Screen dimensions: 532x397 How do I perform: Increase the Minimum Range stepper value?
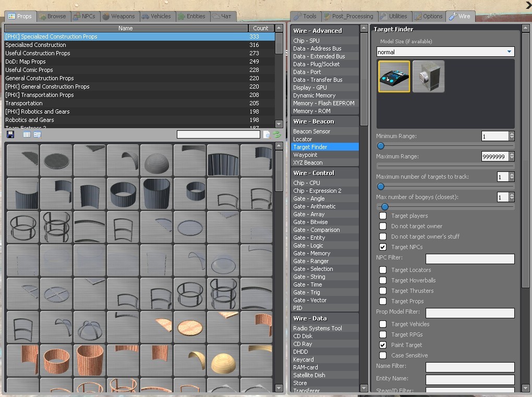pos(511,134)
